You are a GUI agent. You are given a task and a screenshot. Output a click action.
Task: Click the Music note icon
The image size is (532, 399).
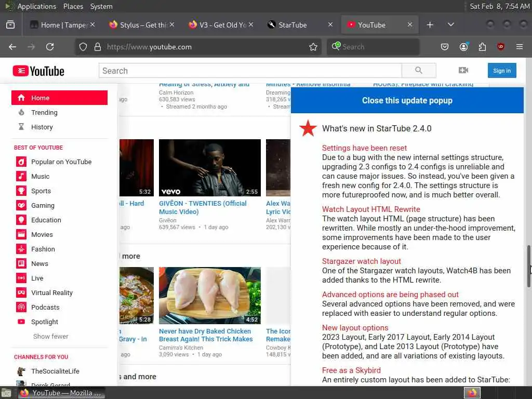21,177
